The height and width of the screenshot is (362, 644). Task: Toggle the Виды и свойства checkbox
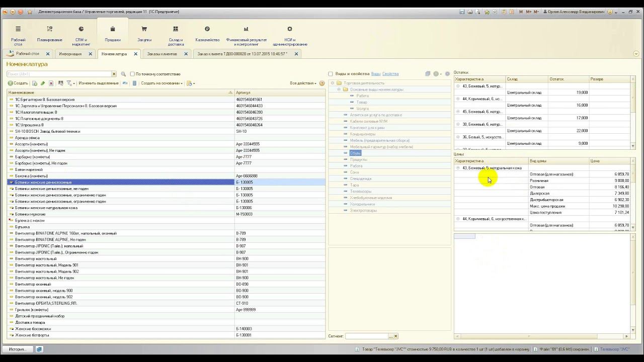(331, 74)
